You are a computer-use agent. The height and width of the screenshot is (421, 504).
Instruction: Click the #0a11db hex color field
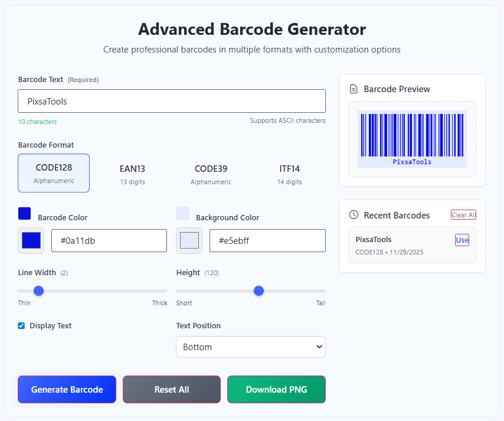[x=109, y=240]
